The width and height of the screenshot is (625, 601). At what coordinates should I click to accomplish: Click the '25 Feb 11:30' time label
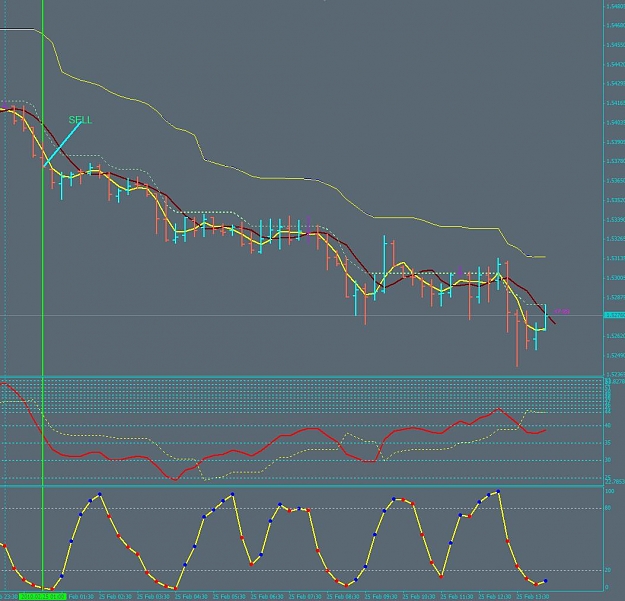[x=458, y=597]
